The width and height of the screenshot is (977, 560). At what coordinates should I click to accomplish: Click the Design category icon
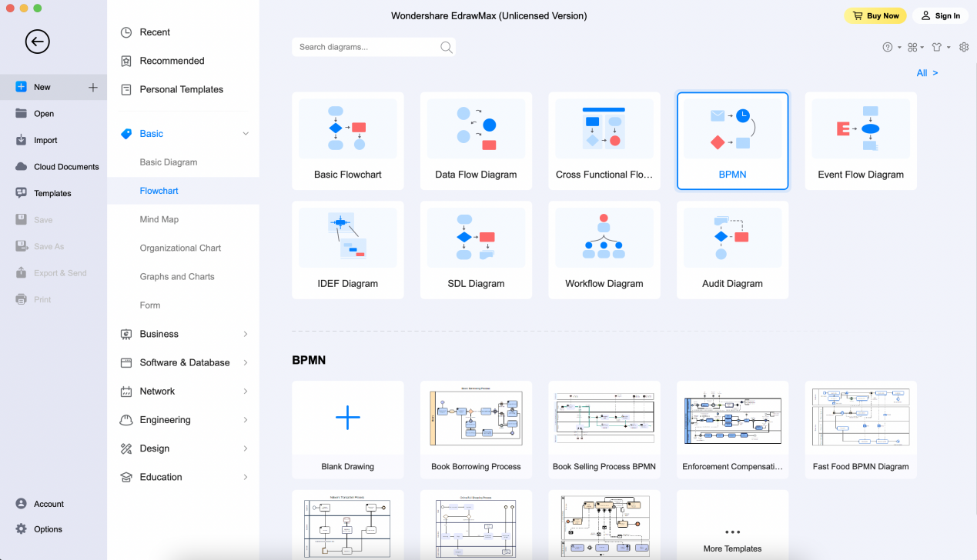click(x=126, y=448)
